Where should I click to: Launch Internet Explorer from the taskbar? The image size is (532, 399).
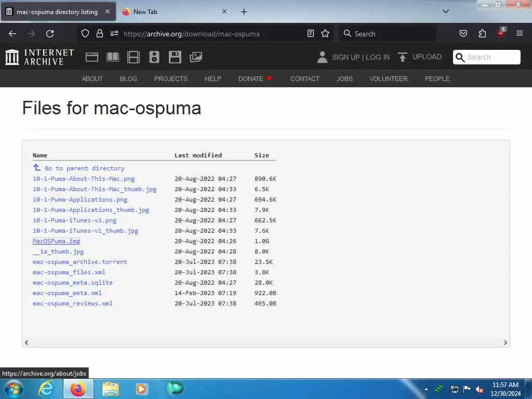pos(46,389)
